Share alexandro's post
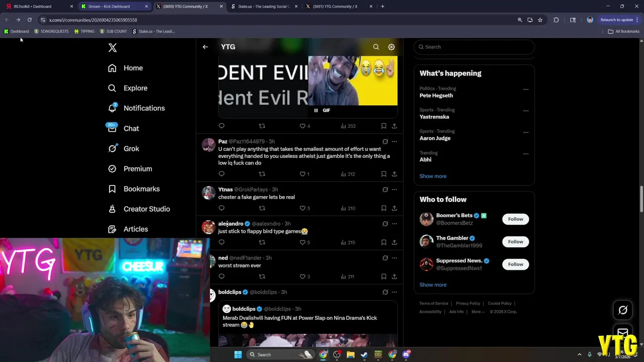This screenshot has width=644, height=362. click(x=394, y=242)
